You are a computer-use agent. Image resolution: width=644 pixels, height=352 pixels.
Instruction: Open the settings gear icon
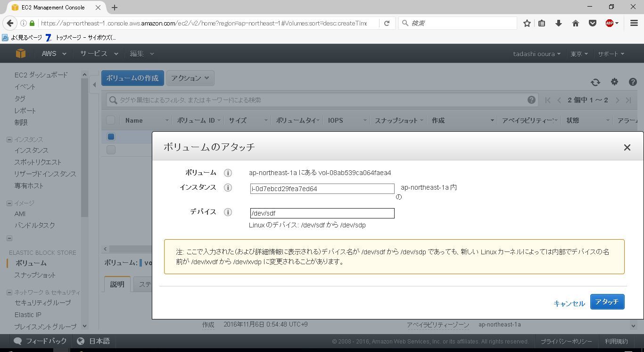(x=614, y=82)
